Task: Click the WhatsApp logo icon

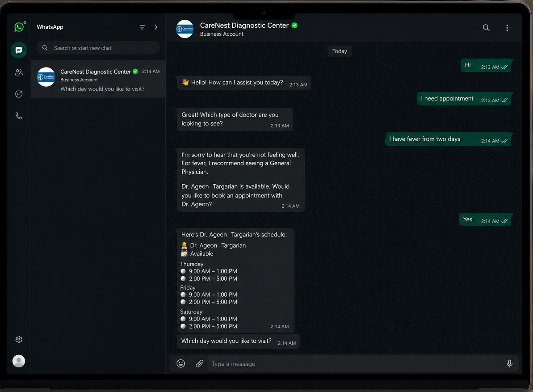Action: (x=19, y=26)
